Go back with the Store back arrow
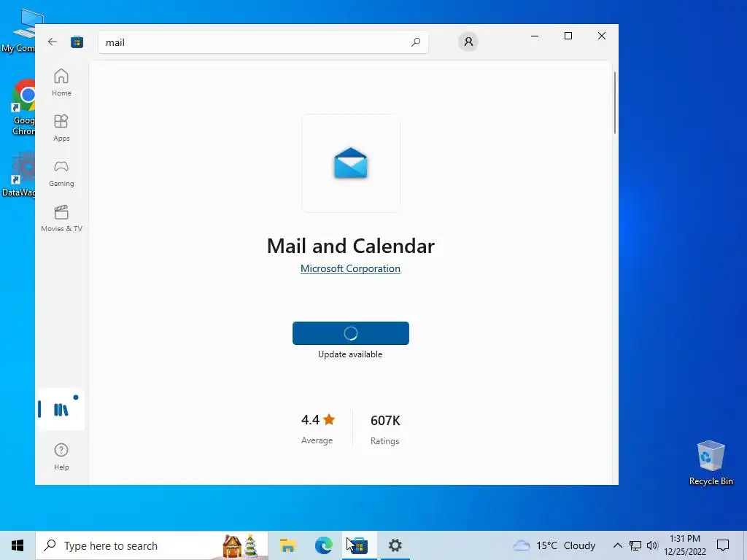The height and width of the screenshot is (560, 747). 53,42
